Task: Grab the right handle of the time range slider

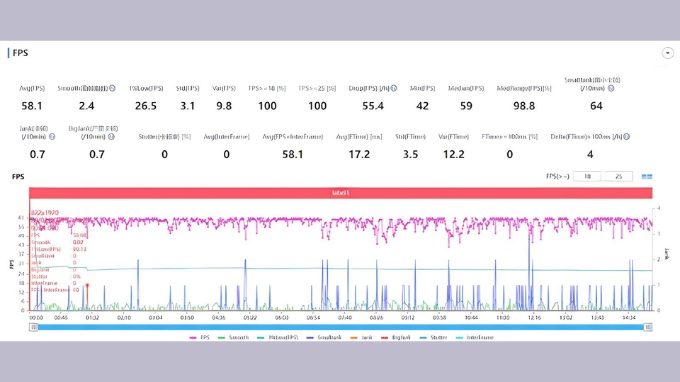Action: [648, 327]
